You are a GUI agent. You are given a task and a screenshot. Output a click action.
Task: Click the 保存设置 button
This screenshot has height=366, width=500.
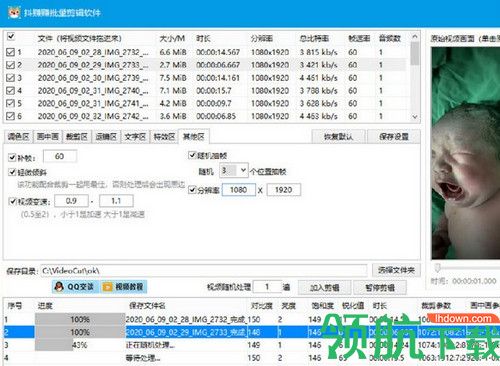click(x=394, y=137)
